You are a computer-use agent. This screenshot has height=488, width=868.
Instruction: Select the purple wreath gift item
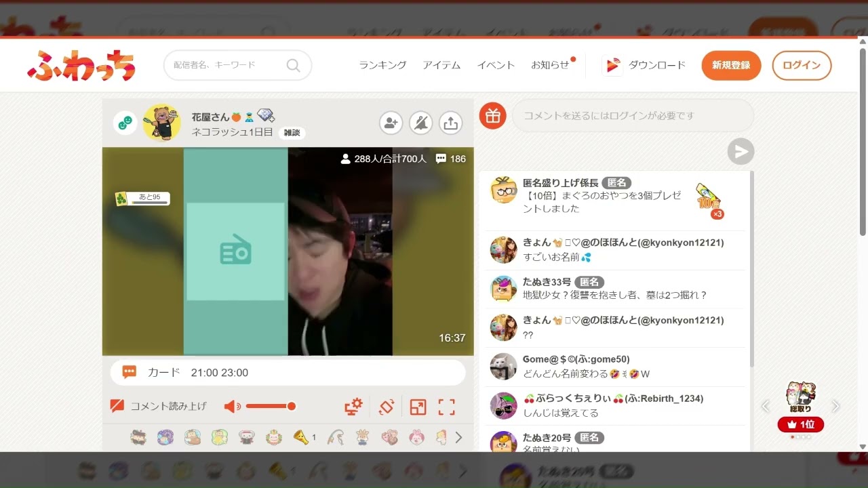pyautogui.click(x=165, y=437)
